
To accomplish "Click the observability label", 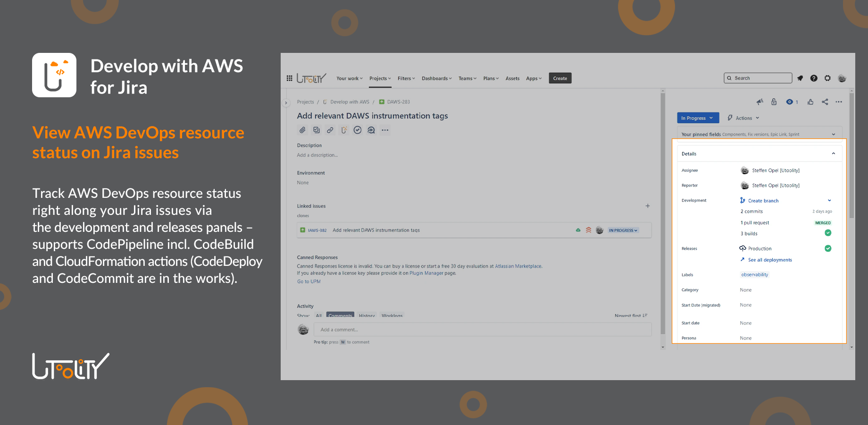I will tap(755, 275).
